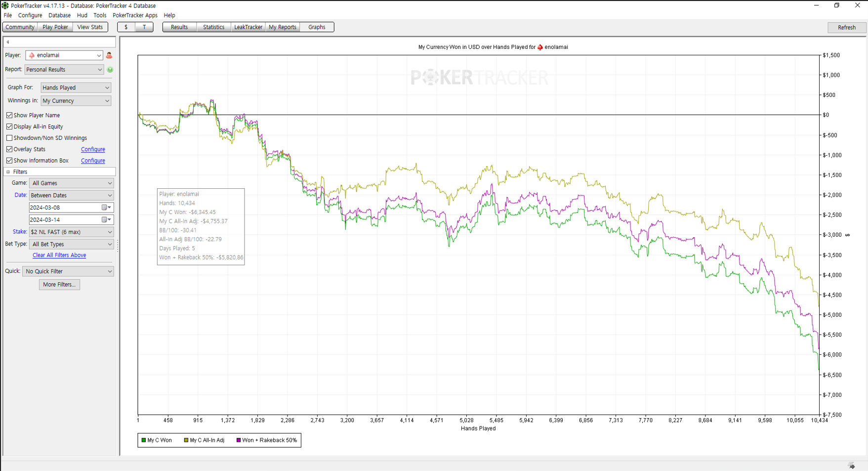Toggle the Show Information Box checkbox
This screenshot has height=471, width=868.
point(9,161)
